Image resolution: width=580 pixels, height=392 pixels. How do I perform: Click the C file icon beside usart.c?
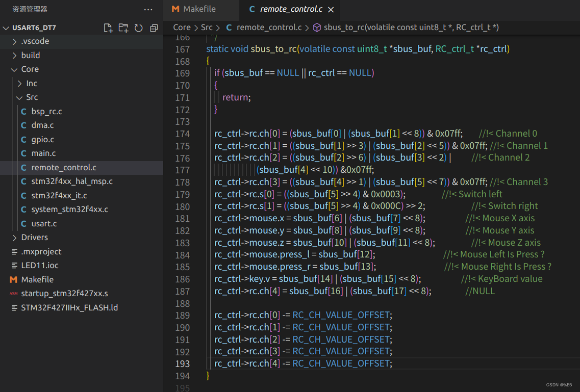(x=23, y=223)
